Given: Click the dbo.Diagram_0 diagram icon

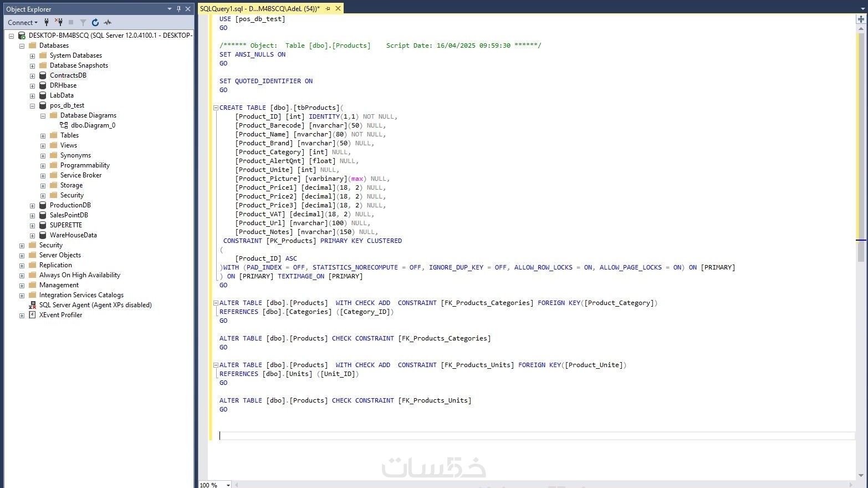Looking at the screenshot, I should click(64, 125).
